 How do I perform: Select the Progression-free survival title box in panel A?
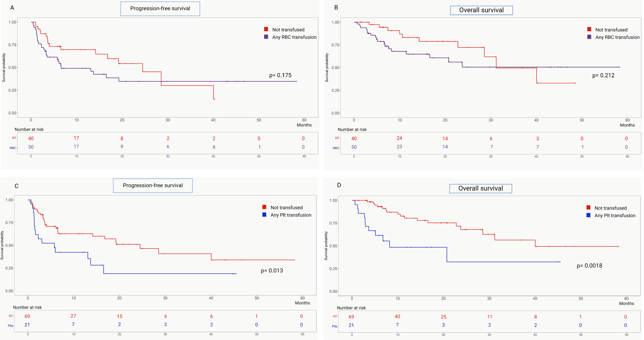tap(160, 9)
